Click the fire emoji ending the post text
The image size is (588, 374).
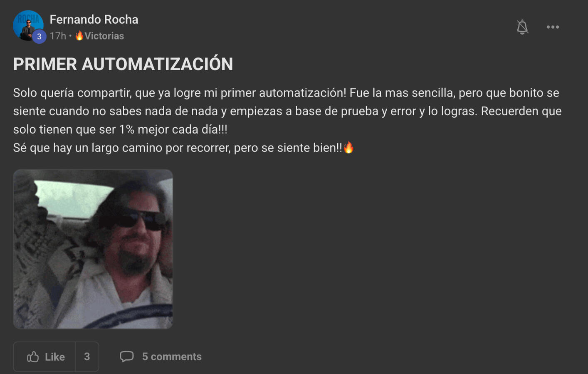tap(348, 147)
